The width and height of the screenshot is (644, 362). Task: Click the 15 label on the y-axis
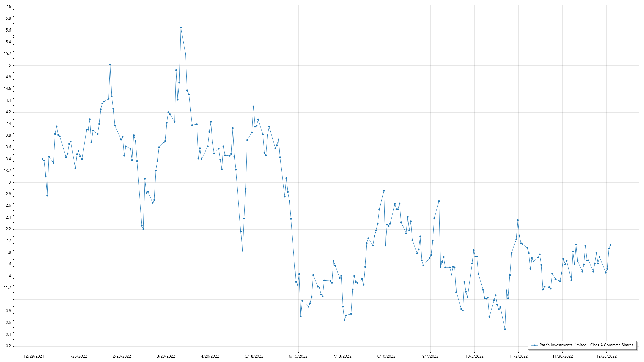[9, 65]
